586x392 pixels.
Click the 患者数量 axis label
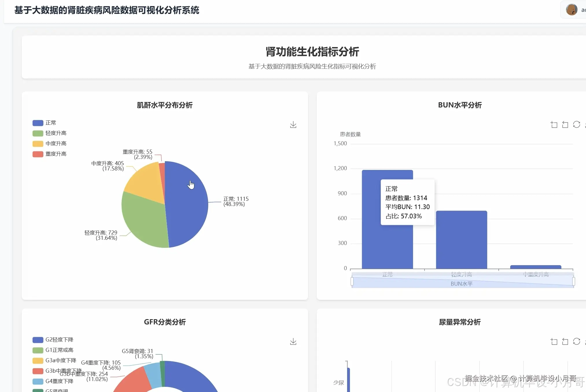[350, 134]
